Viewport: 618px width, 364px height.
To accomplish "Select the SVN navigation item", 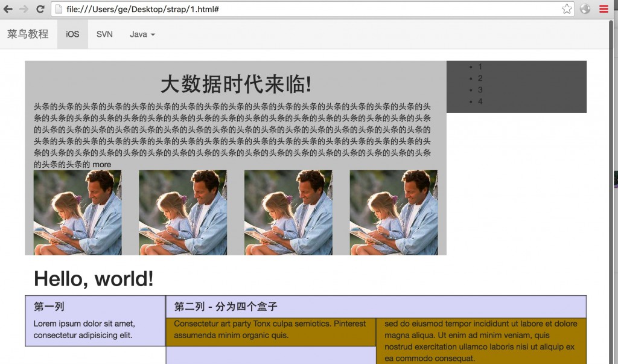I will click(x=104, y=34).
